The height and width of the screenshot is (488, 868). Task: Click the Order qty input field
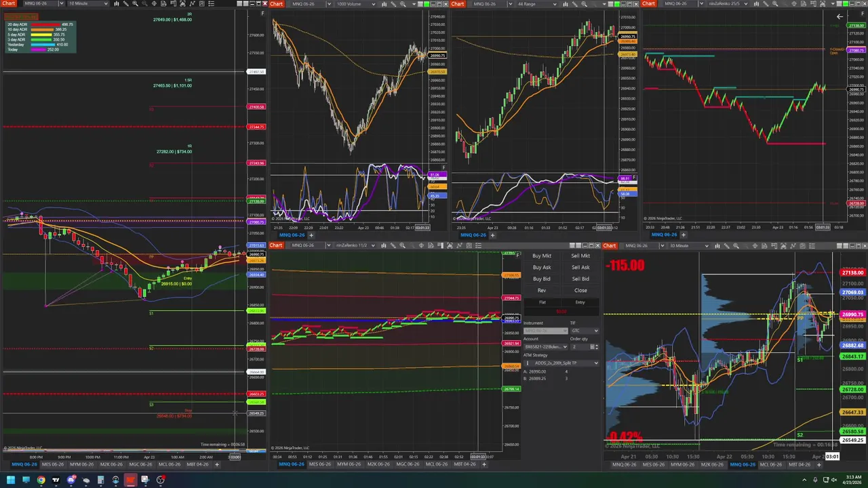[580, 347]
